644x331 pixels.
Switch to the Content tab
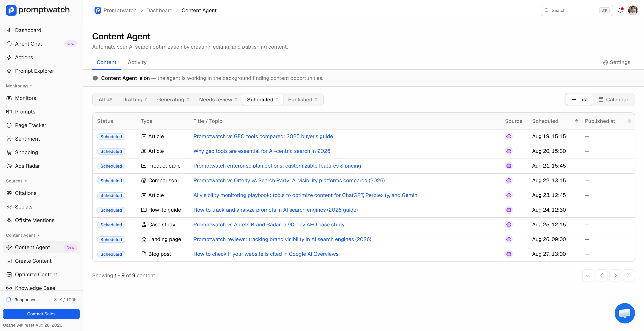[x=107, y=62]
